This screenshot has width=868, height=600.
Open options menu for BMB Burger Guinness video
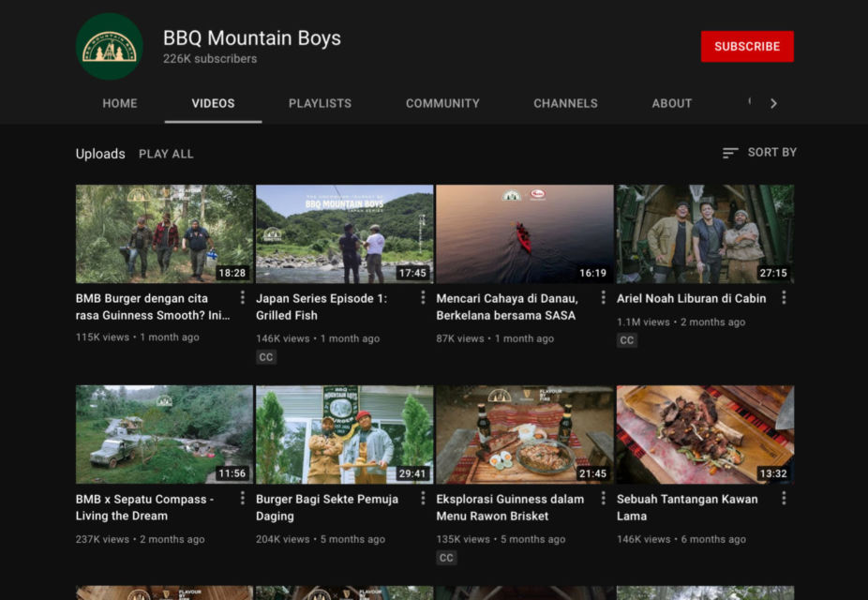pyautogui.click(x=243, y=298)
